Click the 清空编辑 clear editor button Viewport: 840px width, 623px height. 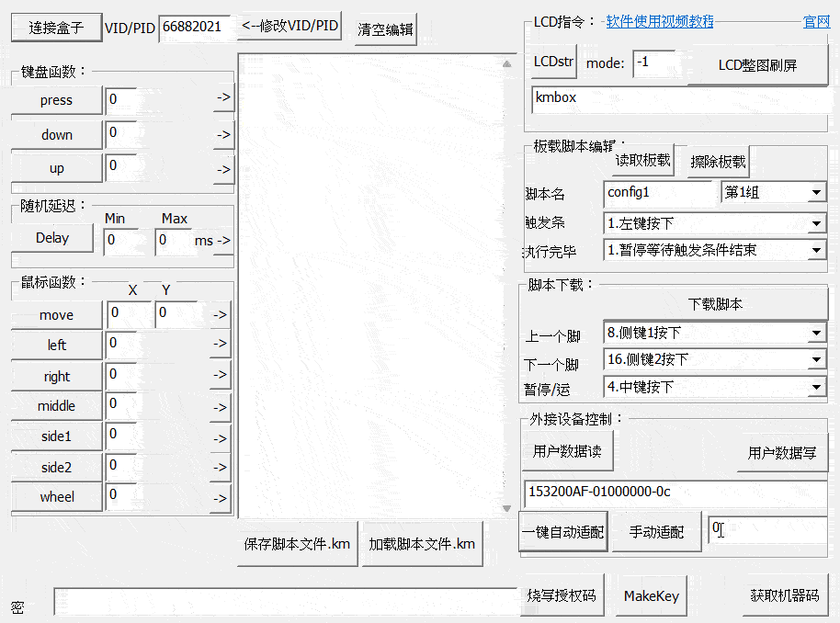coord(386,29)
